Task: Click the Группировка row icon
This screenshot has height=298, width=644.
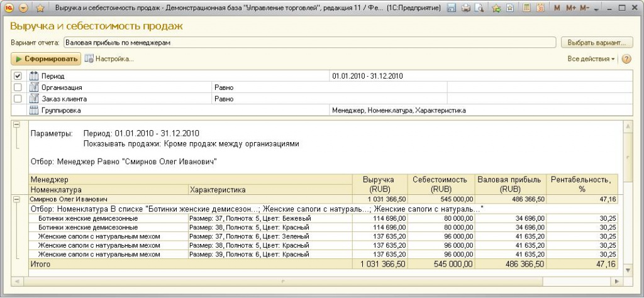Action: pos(34,111)
